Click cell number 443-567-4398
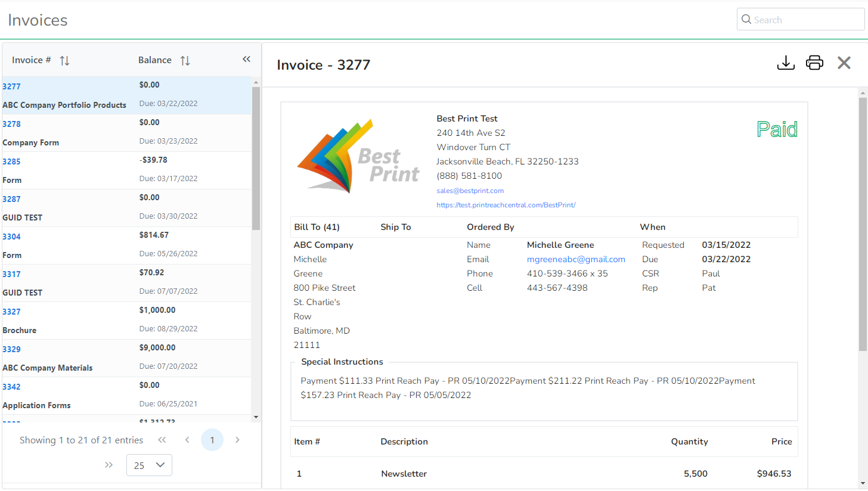Image resolution: width=868 pixels, height=491 pixels. pyautogui.click(x=557, y=288)
